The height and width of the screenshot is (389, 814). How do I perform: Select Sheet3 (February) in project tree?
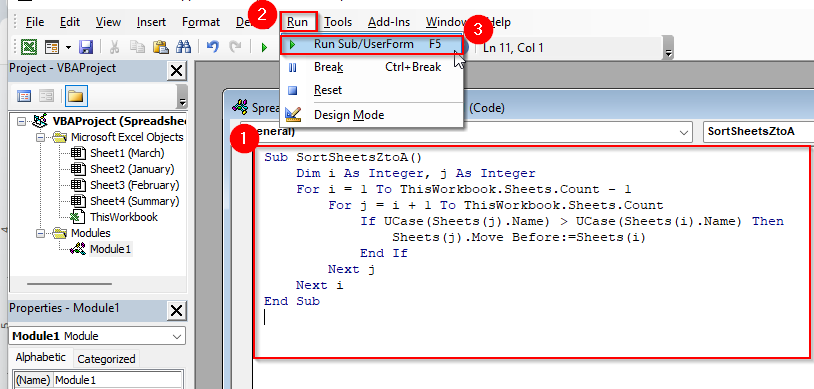[x=134, y=185]
